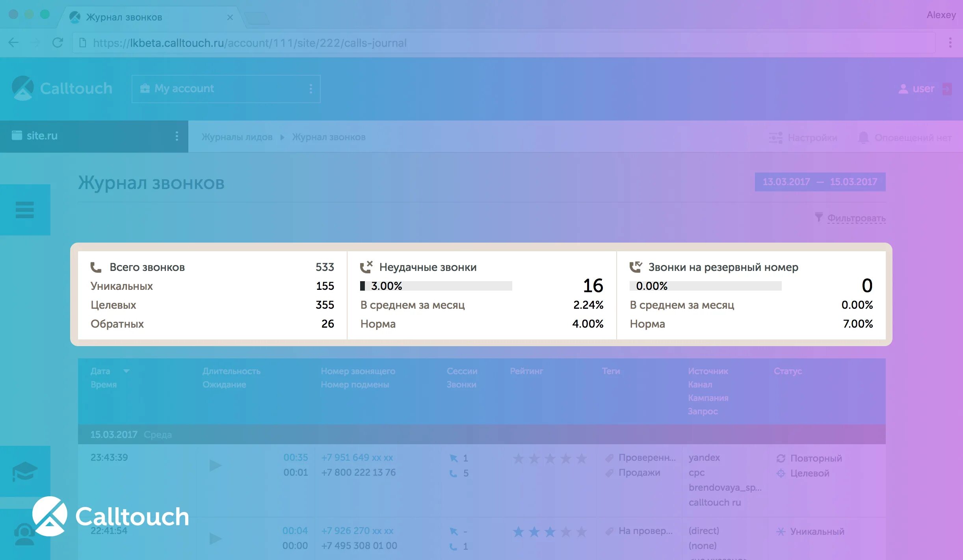Open the Настройки settings icon
Screen dimensions: 963x560
coord(775,138)
